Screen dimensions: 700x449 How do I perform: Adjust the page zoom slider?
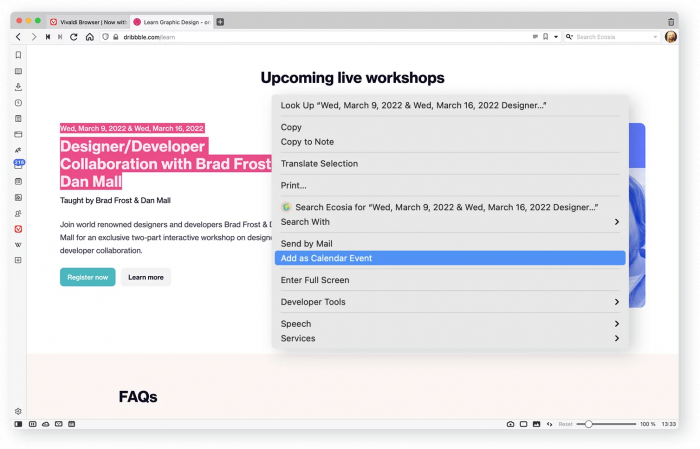pyautogui.click(x=589, y=424)
